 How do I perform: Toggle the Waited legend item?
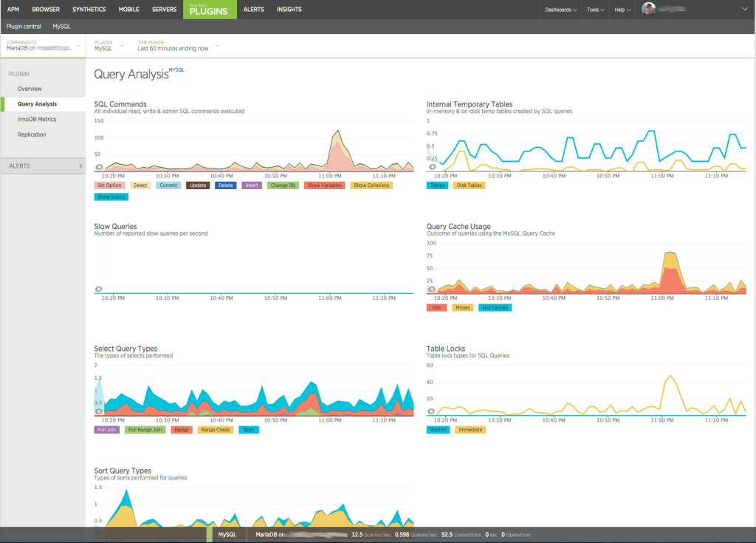pos(438,429)
